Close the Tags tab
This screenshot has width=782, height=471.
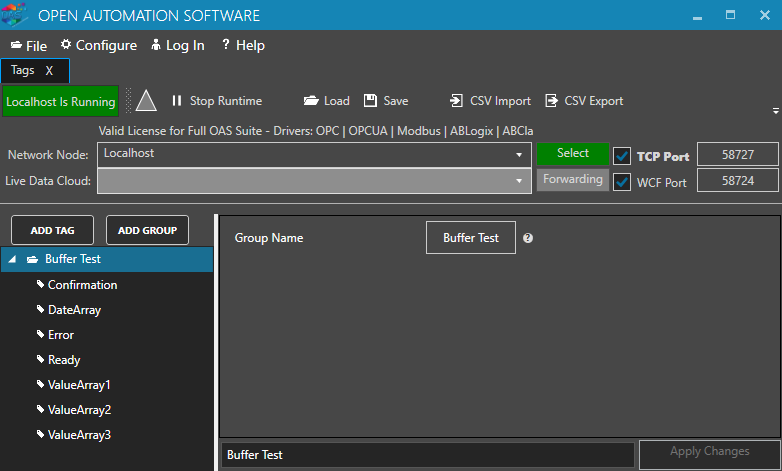49,71
